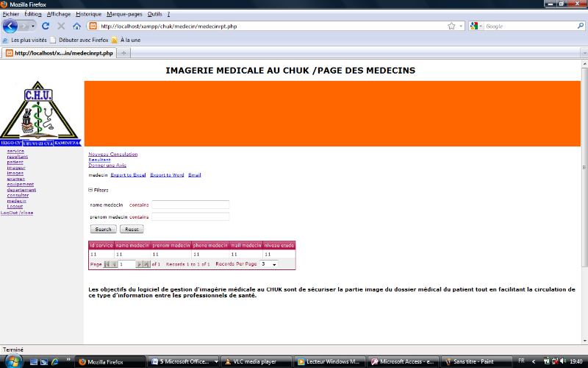Open the Windows Start orb
588x368 pixels.
point(13,361)
